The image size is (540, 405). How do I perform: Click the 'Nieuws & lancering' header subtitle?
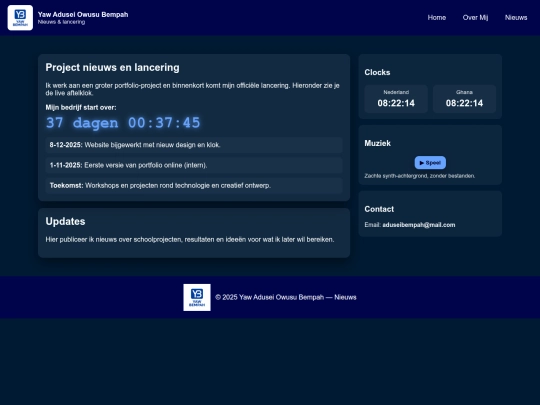(61, 22)
